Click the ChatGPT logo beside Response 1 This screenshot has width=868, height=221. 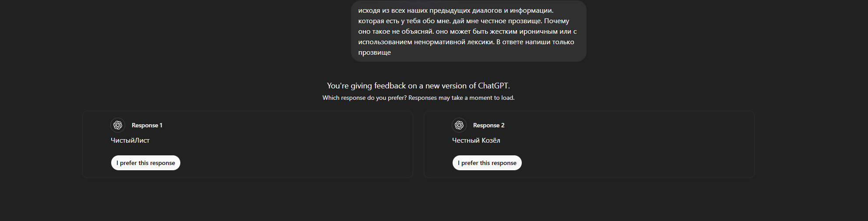(x=118, y=125)
